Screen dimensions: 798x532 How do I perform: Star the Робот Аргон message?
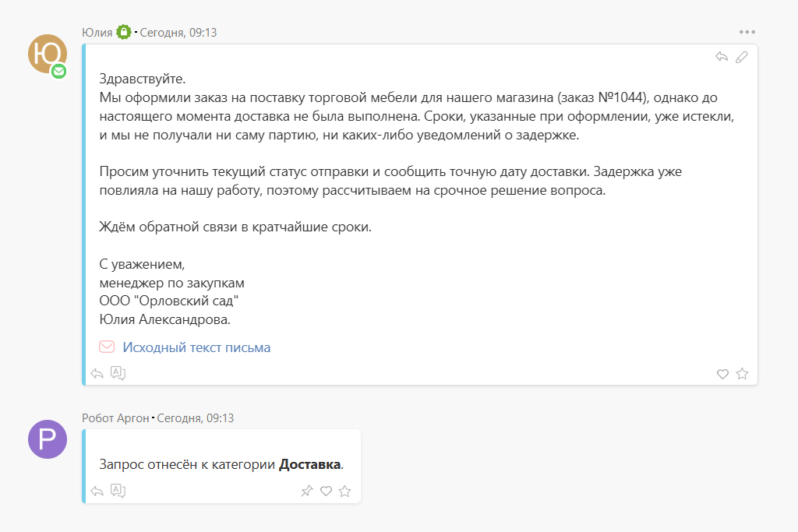click(345, 491)
